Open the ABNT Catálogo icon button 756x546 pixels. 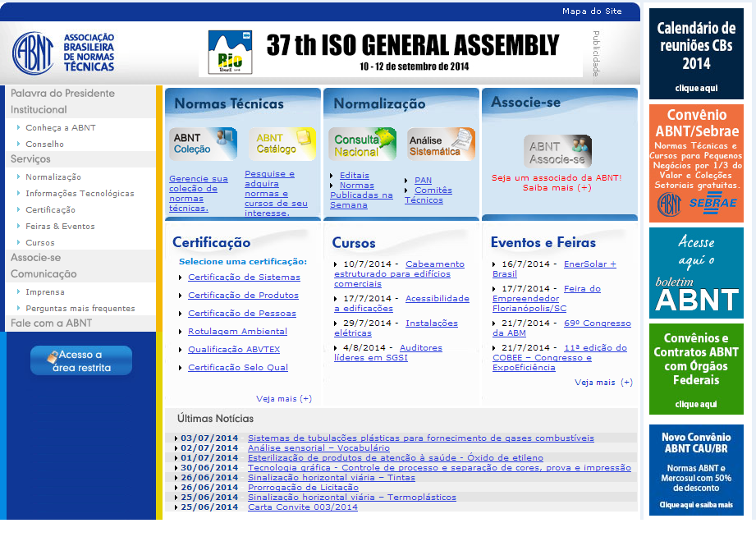point(282,144)
